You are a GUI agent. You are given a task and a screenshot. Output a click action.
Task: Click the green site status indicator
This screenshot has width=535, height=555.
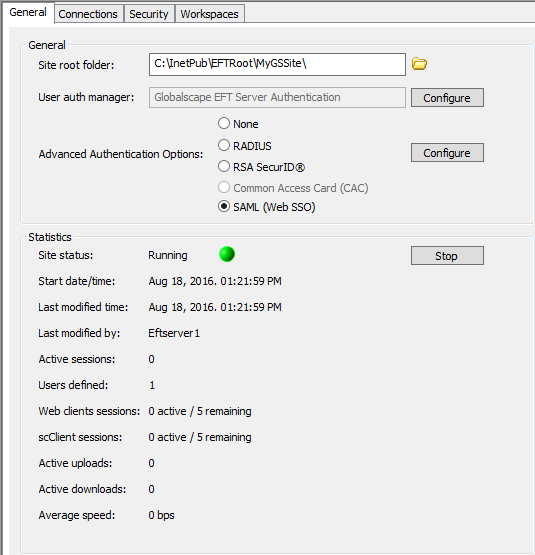[227, 254]
